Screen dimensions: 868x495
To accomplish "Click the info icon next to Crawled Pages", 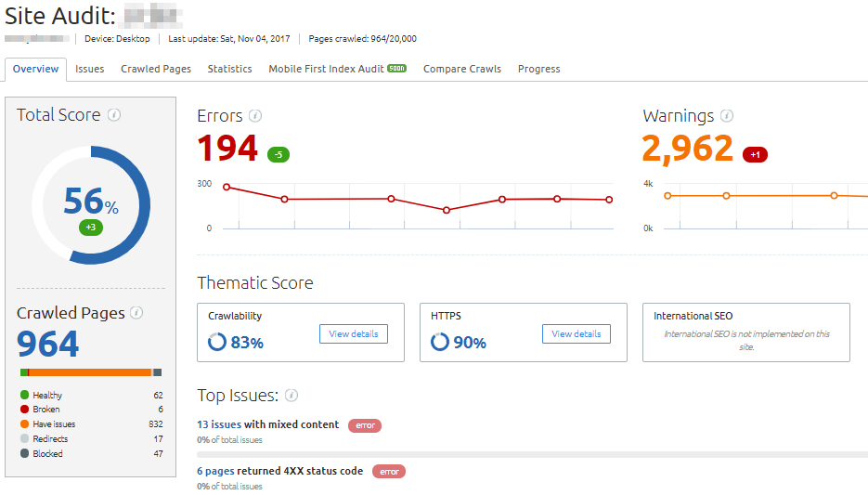I will click(136, 313).
